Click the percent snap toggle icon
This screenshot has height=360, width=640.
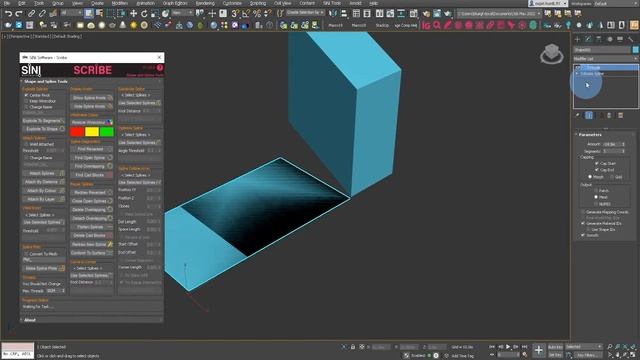(x=257, y=13)
